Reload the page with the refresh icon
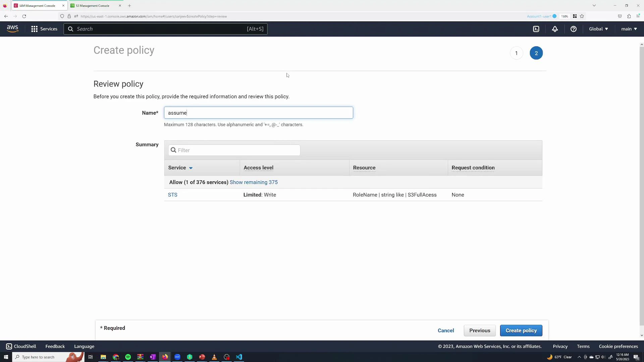644x362 pixels. [24, 16]
